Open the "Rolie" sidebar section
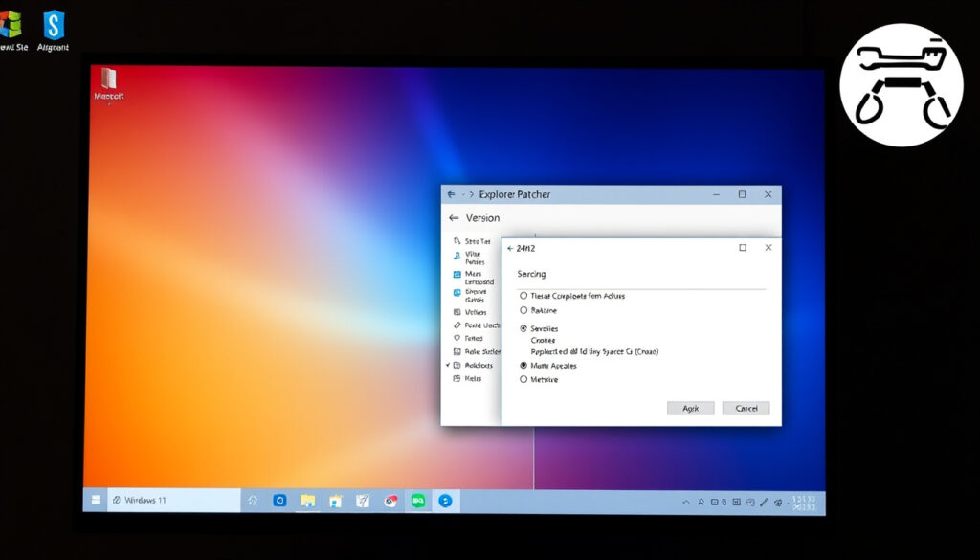Viewport: 980px width, 560px height. 477,352
